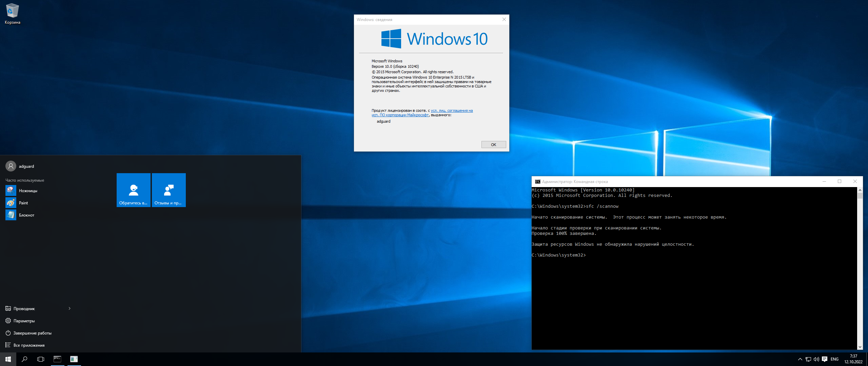
Task: Open the network tray icon
Action: (x=808, y=359)
